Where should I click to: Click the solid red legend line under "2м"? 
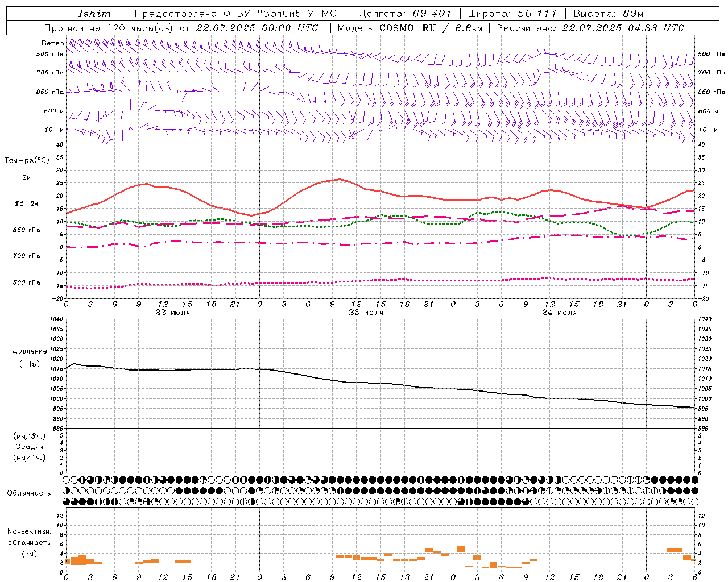pyautogui.click(x=26, y=184)
